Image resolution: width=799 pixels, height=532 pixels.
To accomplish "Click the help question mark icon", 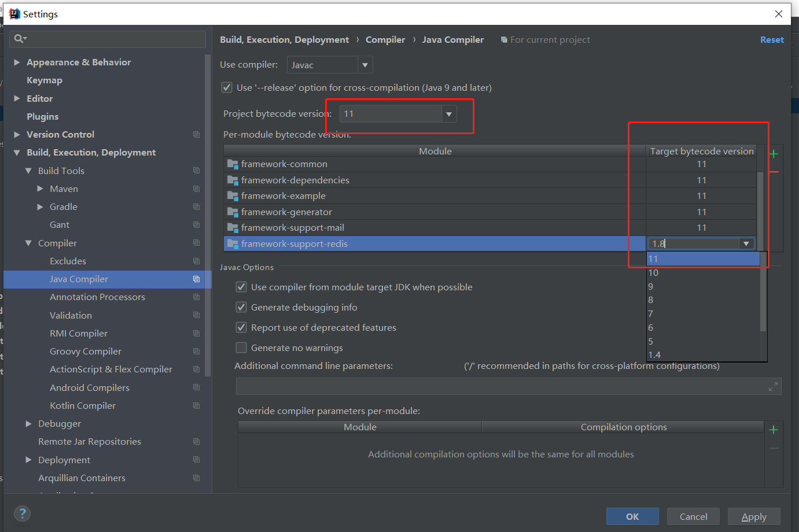I will coord(22,513).
